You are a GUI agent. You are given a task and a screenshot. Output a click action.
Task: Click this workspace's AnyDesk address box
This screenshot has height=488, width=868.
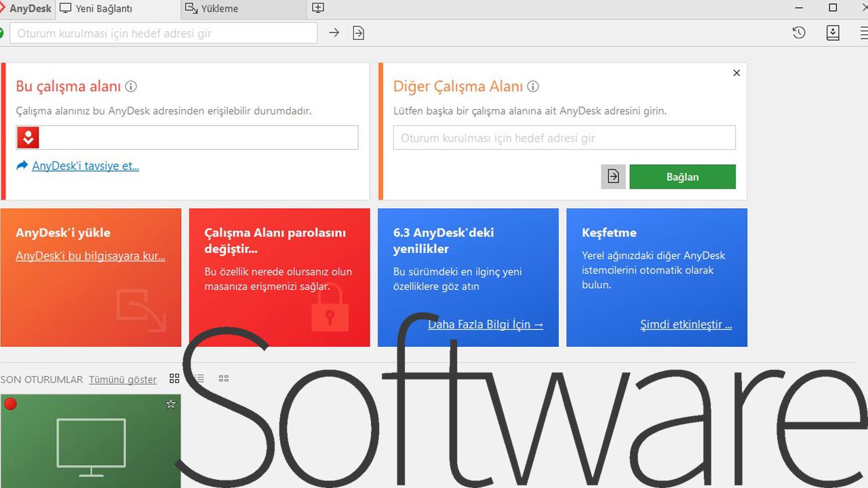187,138
